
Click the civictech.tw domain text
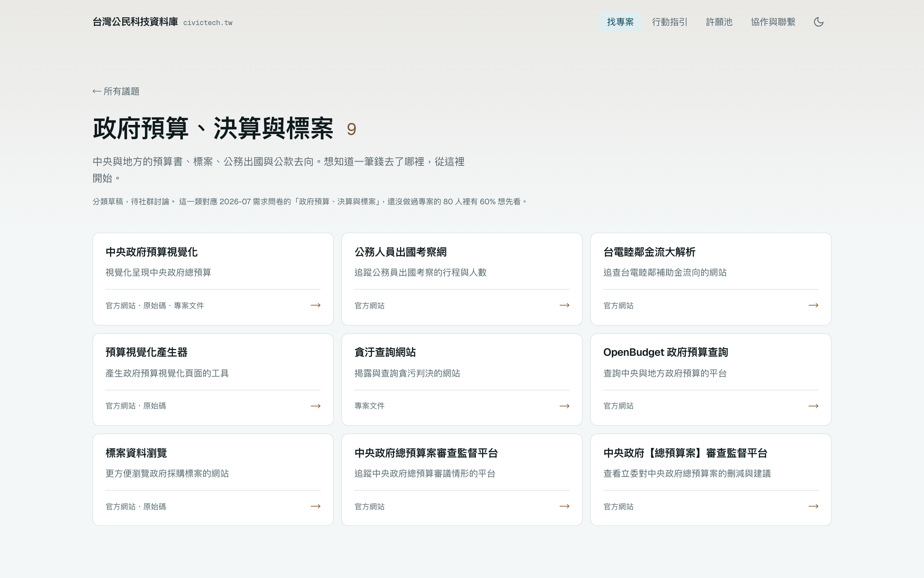[208, 22]
